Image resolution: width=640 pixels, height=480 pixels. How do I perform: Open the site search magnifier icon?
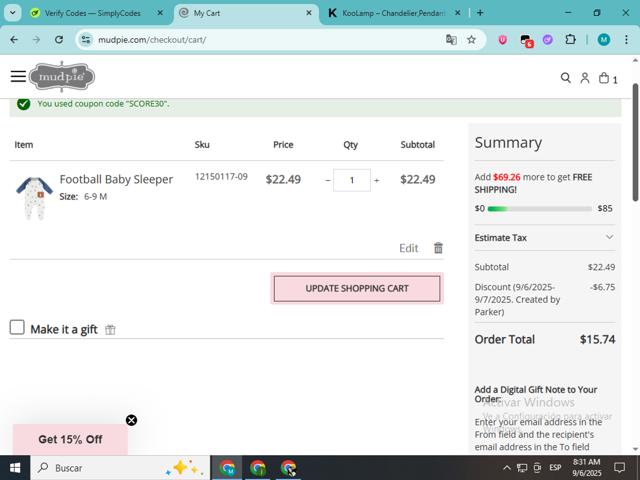coord(565,78)
